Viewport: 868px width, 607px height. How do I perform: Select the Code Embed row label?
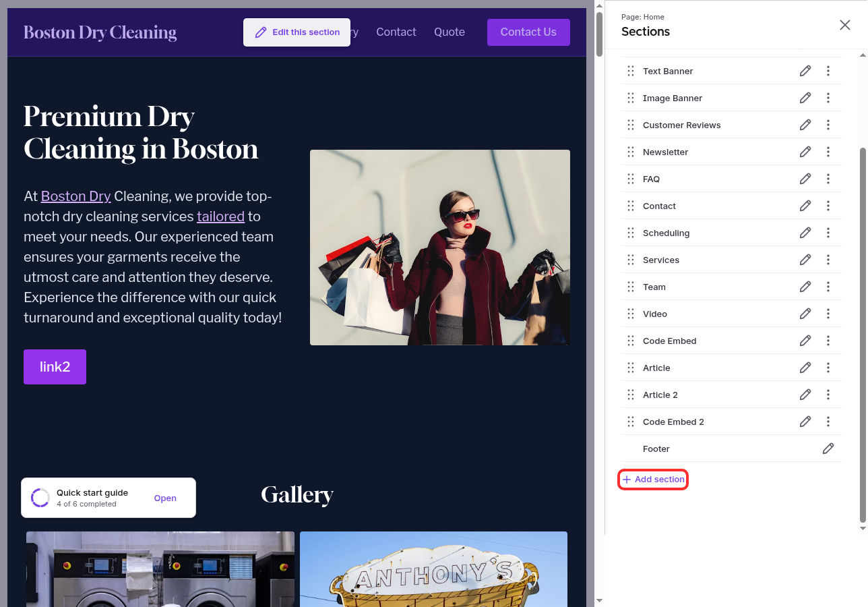click(x=670, y=341)
